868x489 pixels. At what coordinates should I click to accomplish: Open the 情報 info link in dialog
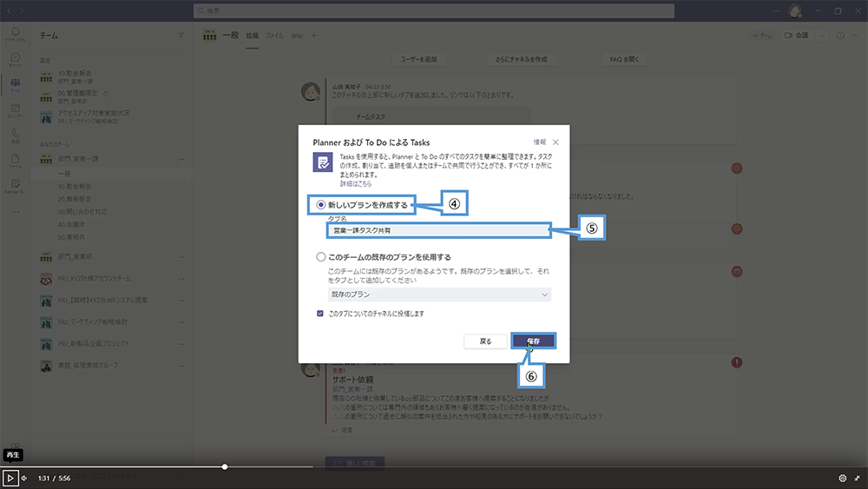(540, 142)
